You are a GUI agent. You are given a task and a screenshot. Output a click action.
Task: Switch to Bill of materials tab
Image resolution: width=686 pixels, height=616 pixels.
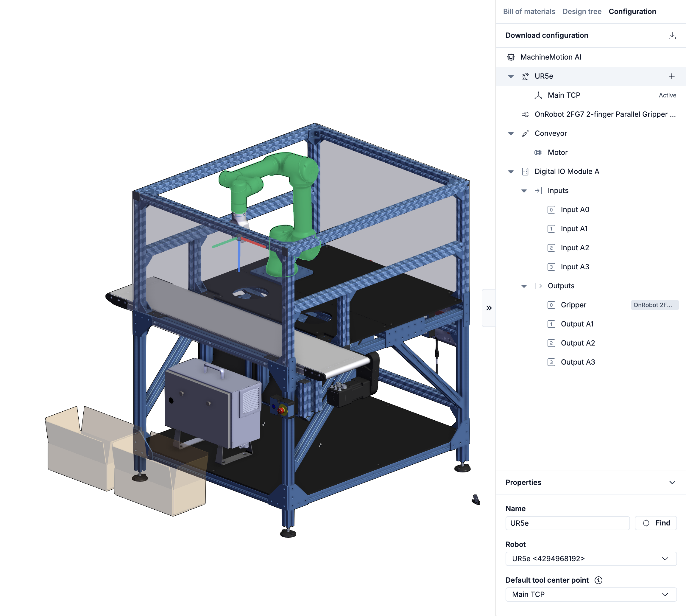pos(529,12)
